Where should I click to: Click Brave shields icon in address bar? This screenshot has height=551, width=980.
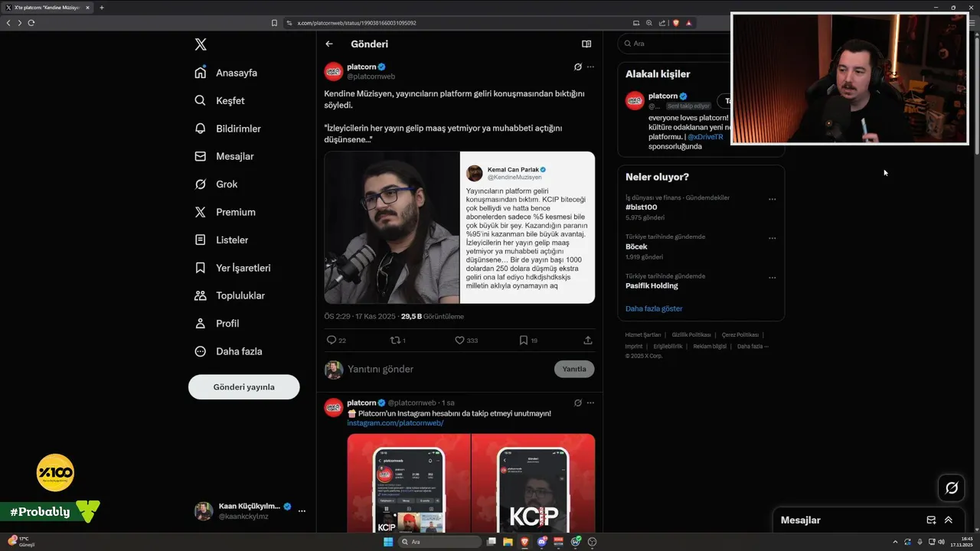[x=676, y=23]
